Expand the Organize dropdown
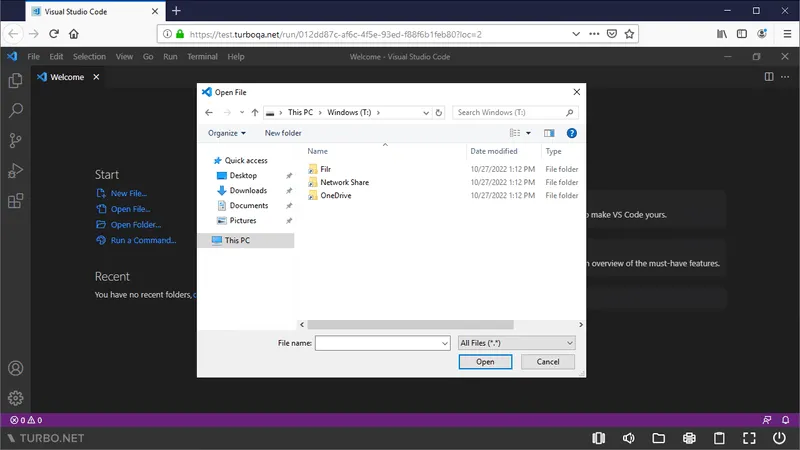Screen dimensions: 800x450 point(227,133)
